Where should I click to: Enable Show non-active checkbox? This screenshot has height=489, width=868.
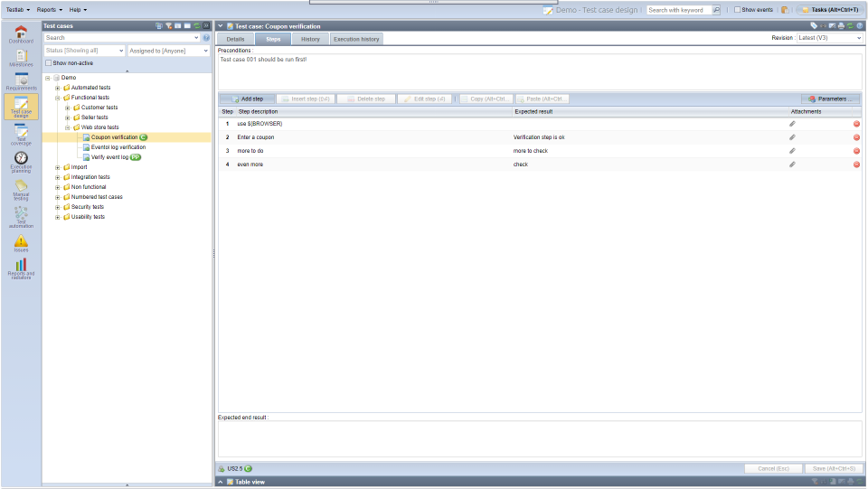click(x=48, y=63)
